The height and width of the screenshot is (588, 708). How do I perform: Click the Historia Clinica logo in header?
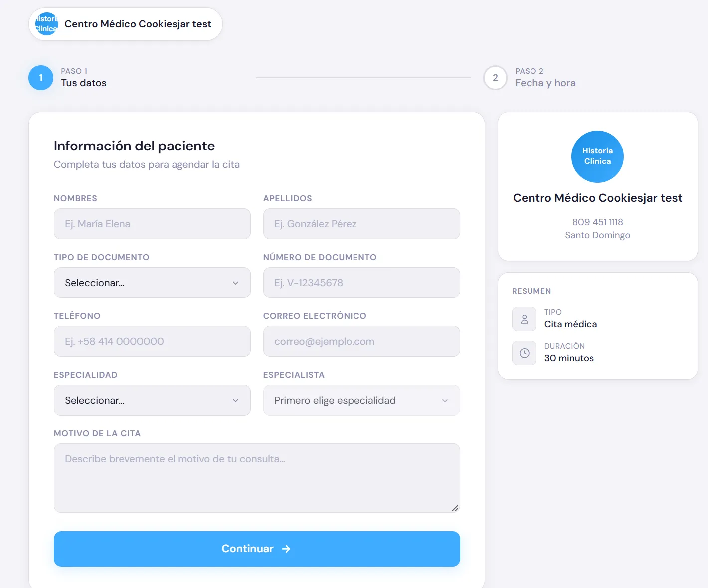47,24
